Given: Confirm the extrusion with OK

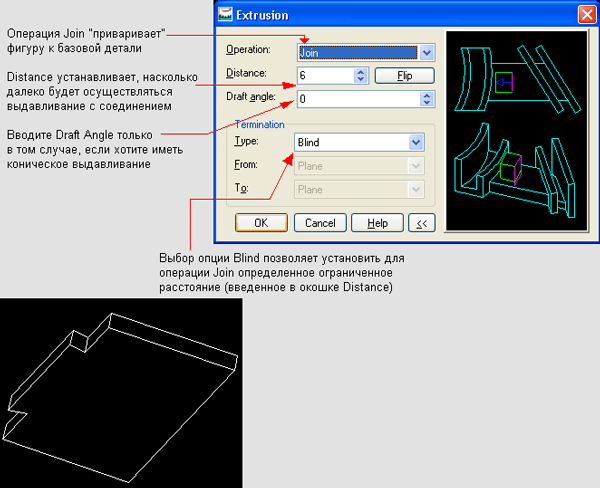Looking at the screenshot, I should click(x=261, y=222).
